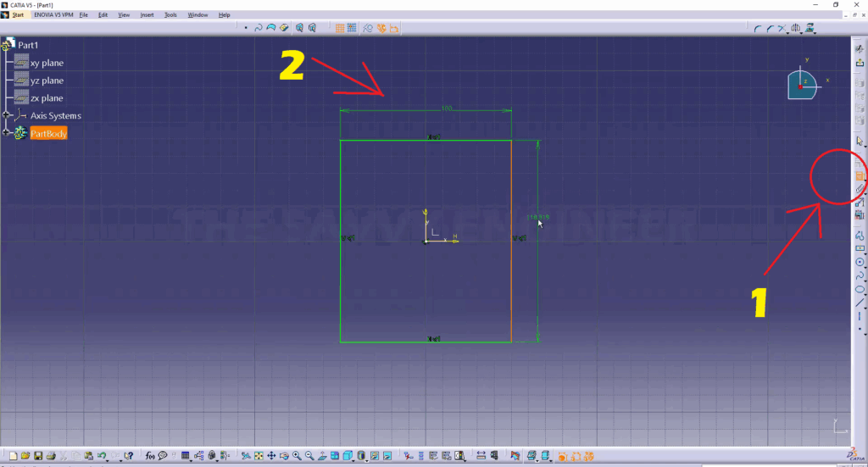The width and height of the screenshot is (868, 467).
Task: Open the Insert menu
Action: [x=147, y=15]
